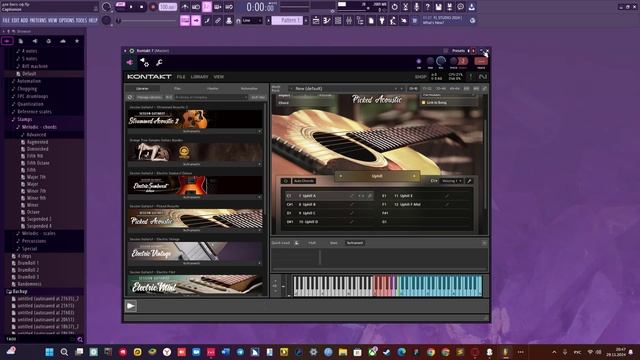Open the detailed settings gear in Kontakt wrapper
Screen dimensions: 640x360
(x=144, y=62)
